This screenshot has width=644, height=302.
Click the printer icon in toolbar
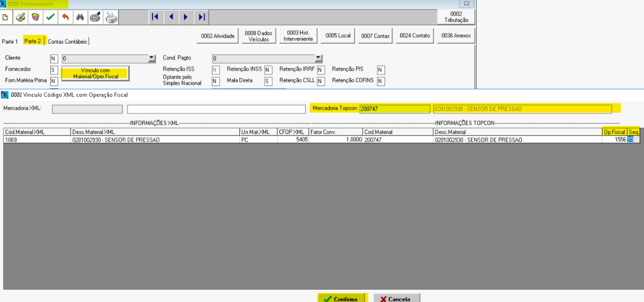(x=111, y=17)
